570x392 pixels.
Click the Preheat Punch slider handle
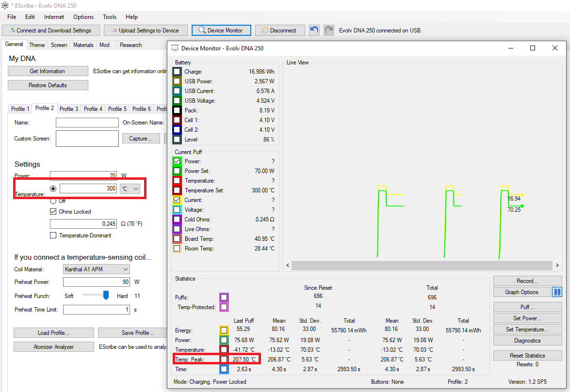click(106, 296)
